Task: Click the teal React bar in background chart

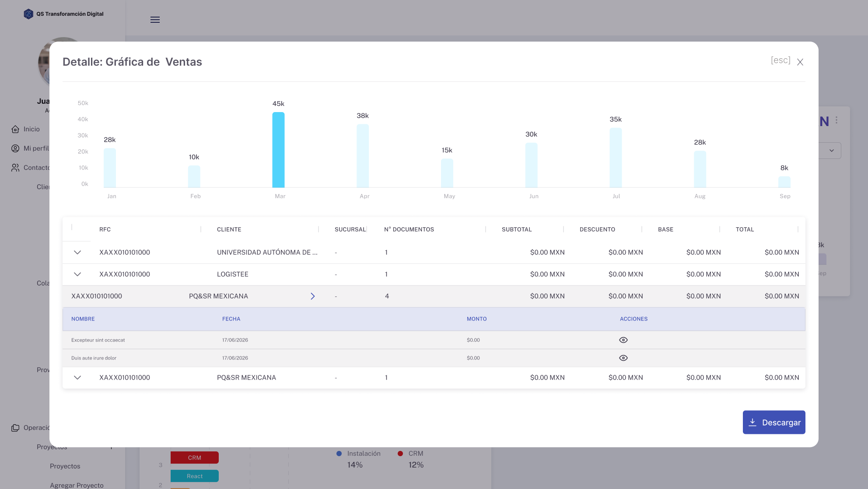Action: pos(195,476)
